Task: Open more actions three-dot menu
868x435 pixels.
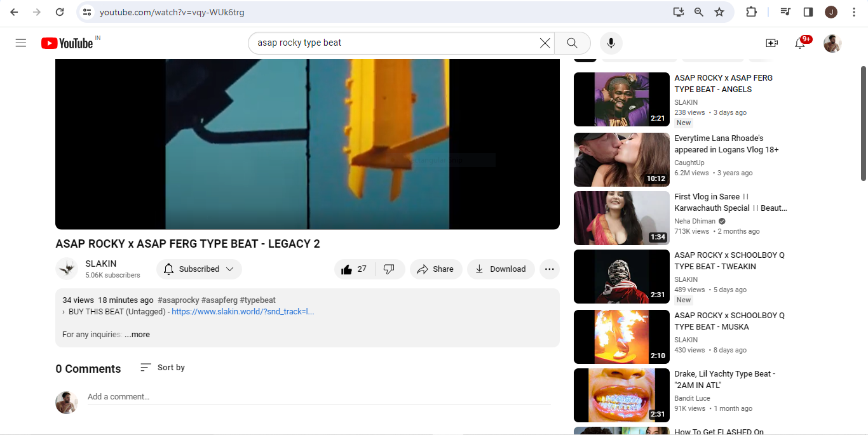Action: (550, 269)
